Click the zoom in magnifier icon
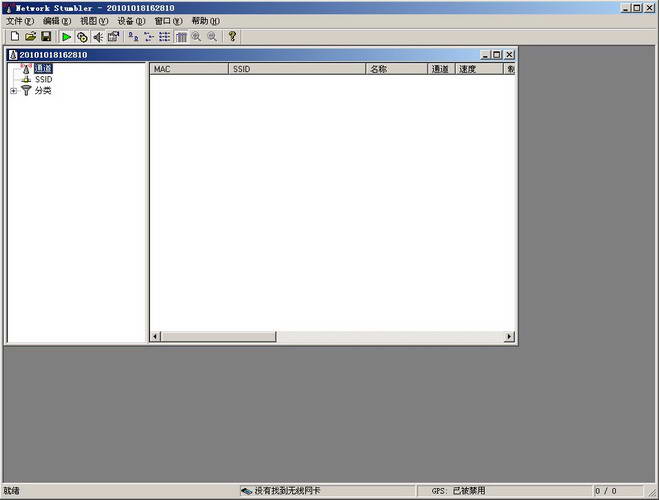The image size is (659, 500). pyautogui.click(x=196, y=37)
